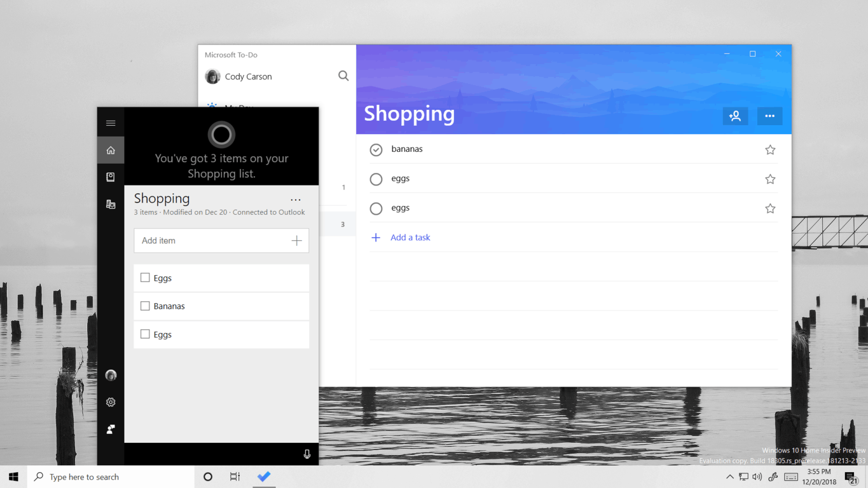The height and width of the screenshot is (488, 868).
Task: Click the Cortana circle on the taskbar
Action: point(208,477)
